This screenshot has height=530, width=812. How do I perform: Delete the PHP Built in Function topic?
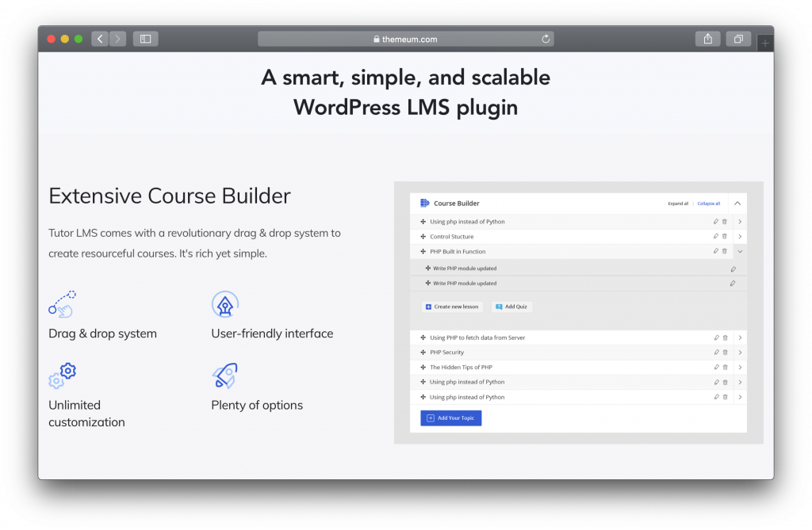point(725,251)
